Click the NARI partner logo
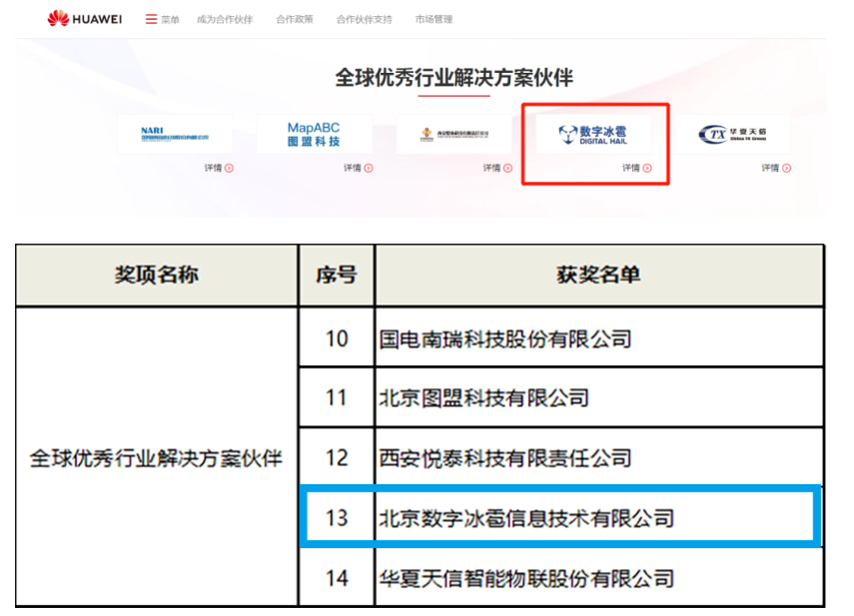This screenshot has width=854, height=616. pos(175,135)
